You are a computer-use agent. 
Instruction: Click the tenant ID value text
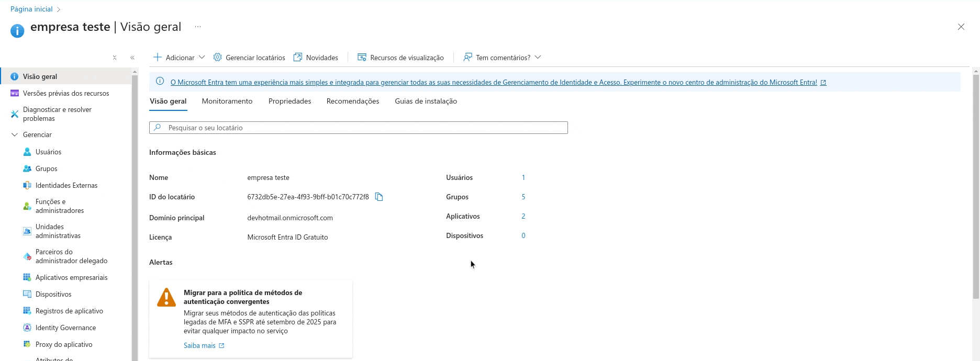coord(308,197)
